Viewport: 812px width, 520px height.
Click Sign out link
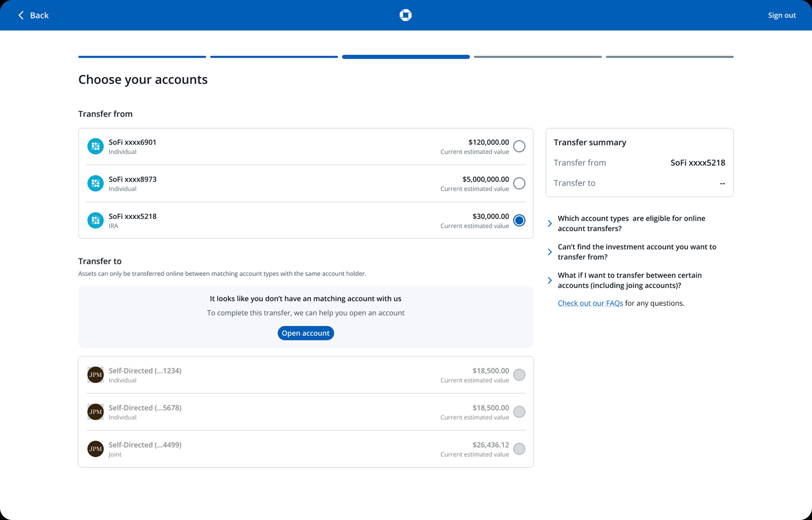click(782, 15)
